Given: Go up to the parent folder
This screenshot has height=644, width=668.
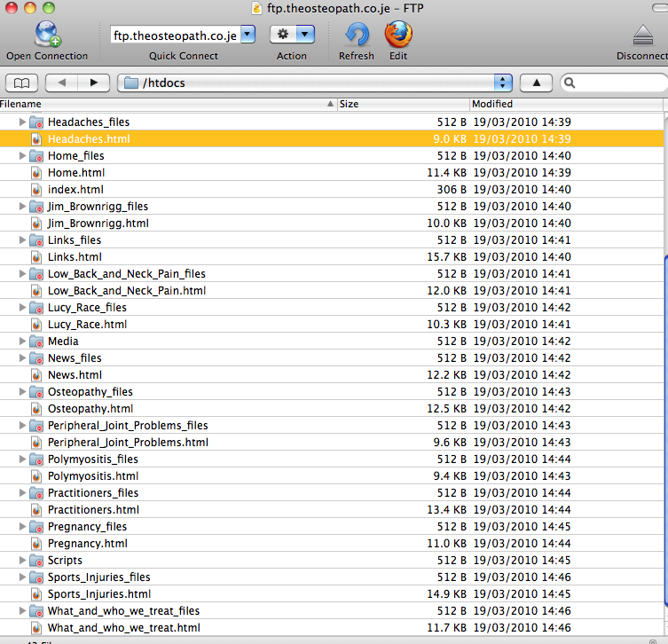Looking at the screenshot, I should 537,82.
